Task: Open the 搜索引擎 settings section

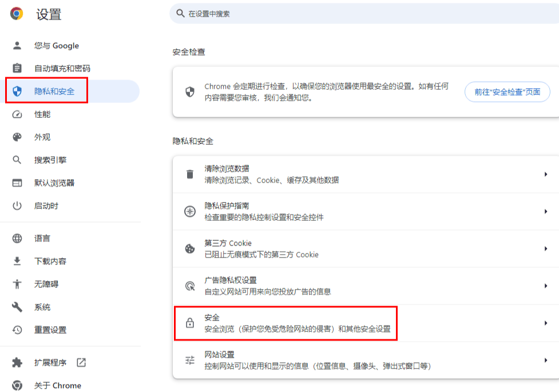Action: click(49, 160)
